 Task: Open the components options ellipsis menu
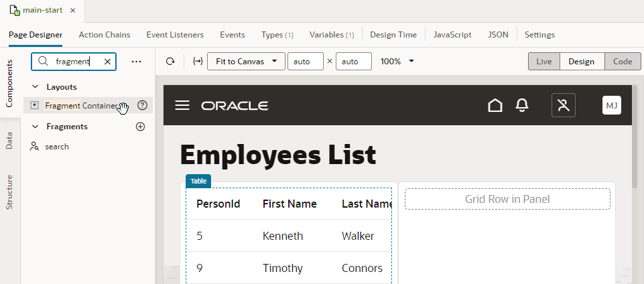coord(137,62)
